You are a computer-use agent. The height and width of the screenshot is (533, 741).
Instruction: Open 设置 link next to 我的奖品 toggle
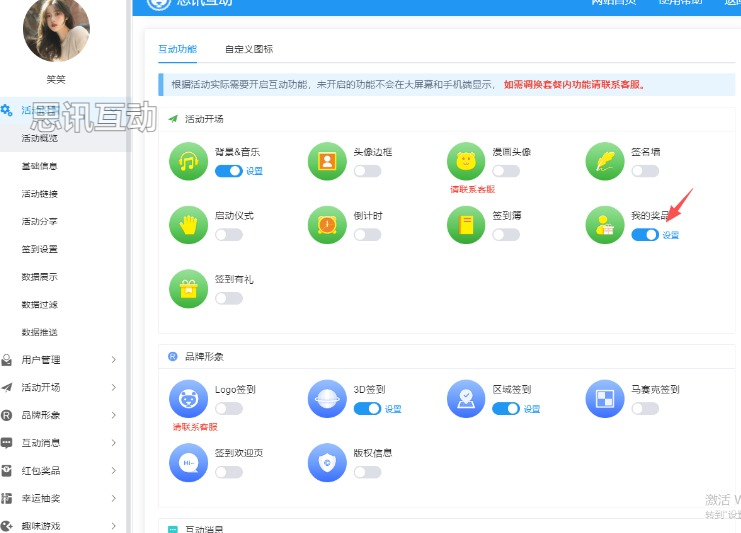click(x=671, y=235)
